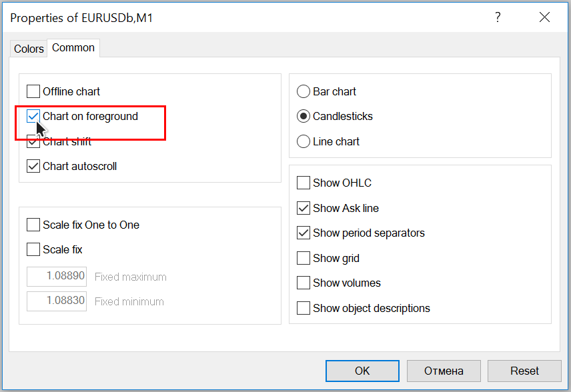Click the Help question mark icon

[498, 18]
